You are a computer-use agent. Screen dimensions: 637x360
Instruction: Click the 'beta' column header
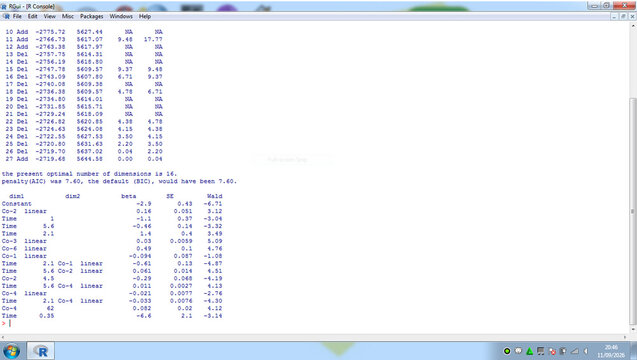(x=128, y=196)
